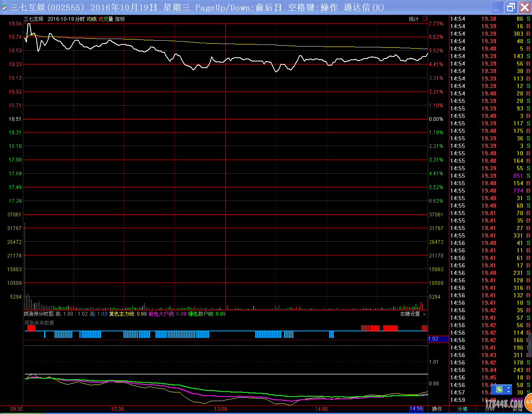Viewport: 532px width, 414px height.
Task: Click the 7.73% top percent label
Action: [436, 24]
